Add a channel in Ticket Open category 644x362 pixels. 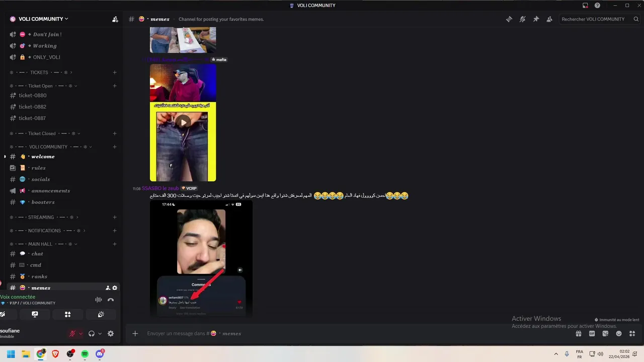[115, 86]
